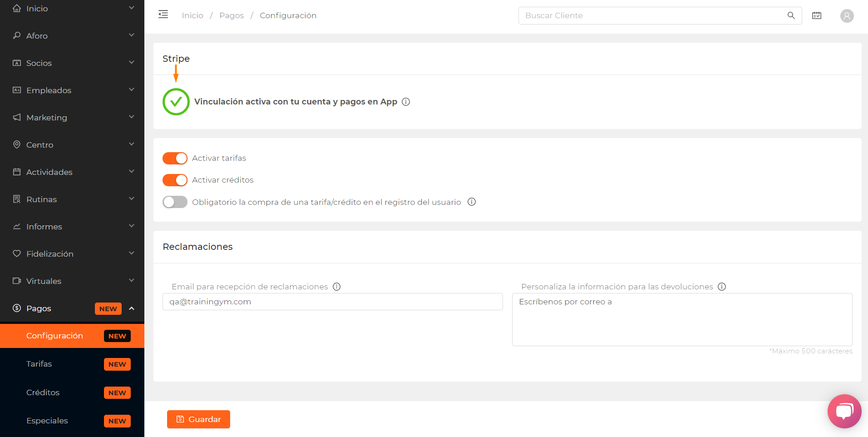Screen dimensions: 868x437
Task: Click the Rutinas document icon
Action: click(x=17, y=199)
